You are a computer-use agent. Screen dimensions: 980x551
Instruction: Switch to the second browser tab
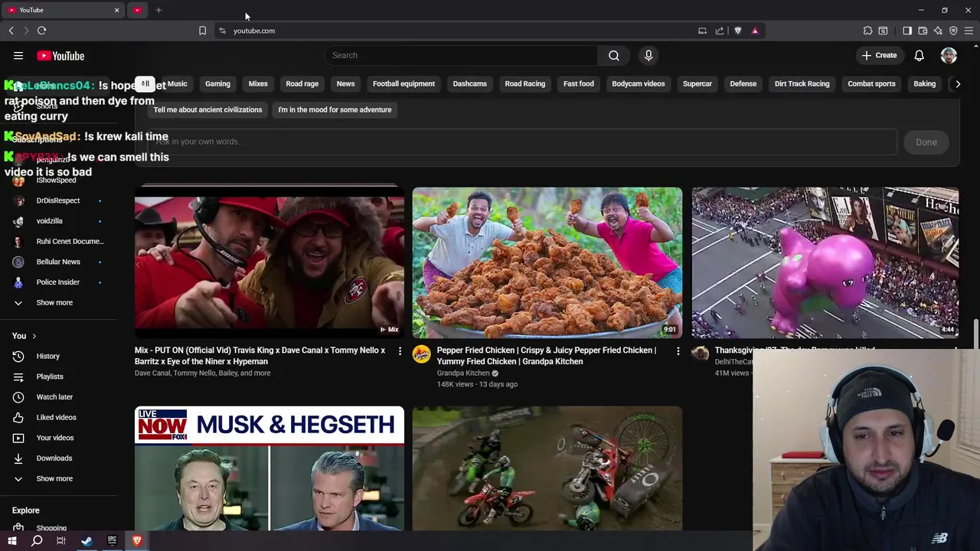click(138, 10)
